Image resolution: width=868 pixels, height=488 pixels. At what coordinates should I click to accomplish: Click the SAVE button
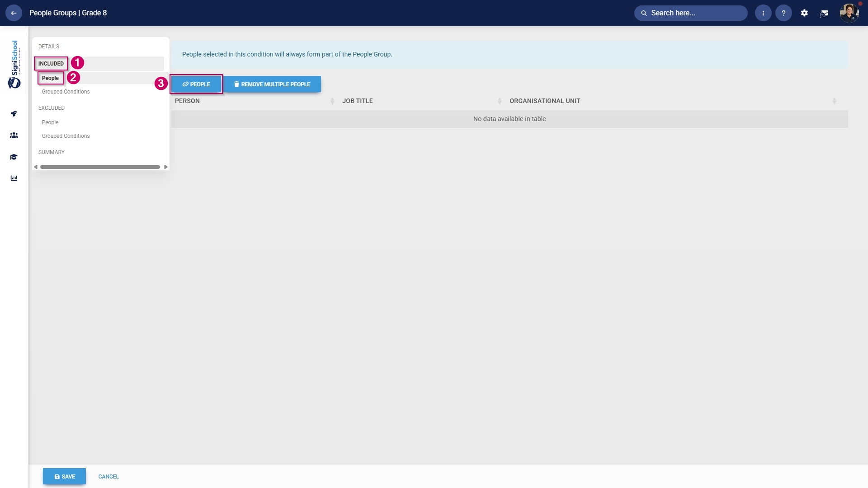click(64, 476)
